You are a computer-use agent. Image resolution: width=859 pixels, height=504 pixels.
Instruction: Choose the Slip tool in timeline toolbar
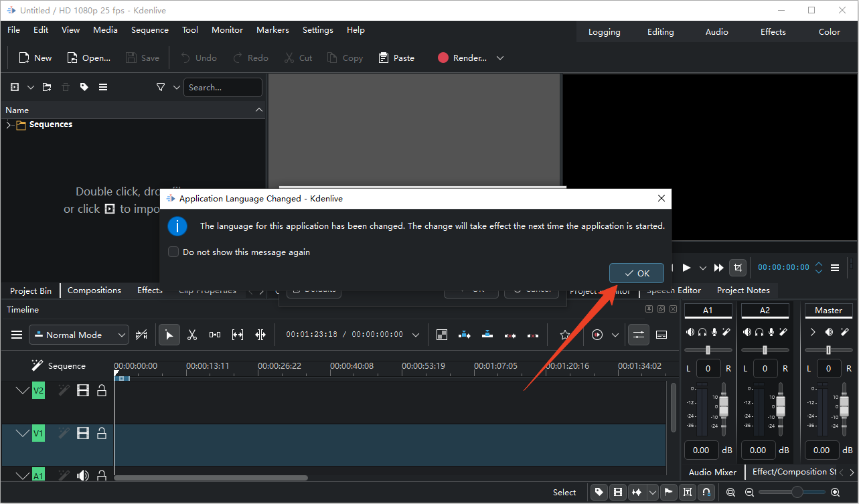point(238,335)
